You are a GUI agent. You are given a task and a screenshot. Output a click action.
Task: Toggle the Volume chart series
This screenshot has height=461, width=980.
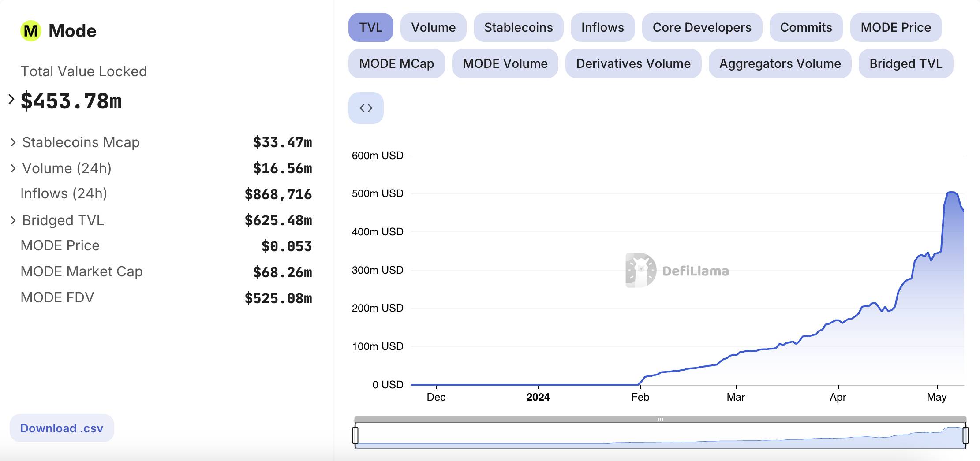(434, 27)
